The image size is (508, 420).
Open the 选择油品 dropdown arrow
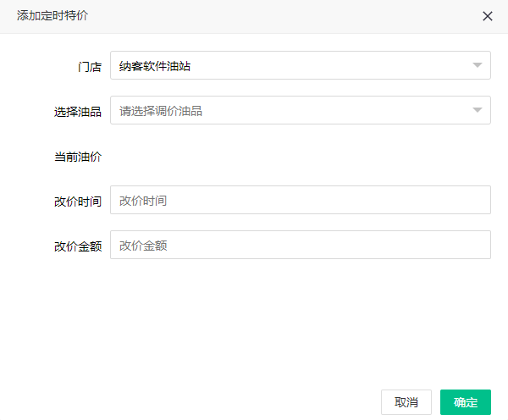[477, 110]
